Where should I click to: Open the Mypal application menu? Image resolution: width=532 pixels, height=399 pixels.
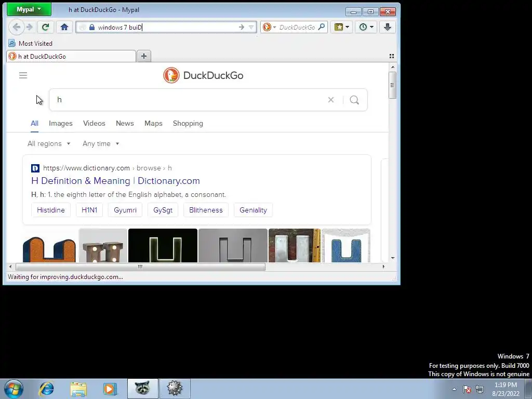point(29,9)
